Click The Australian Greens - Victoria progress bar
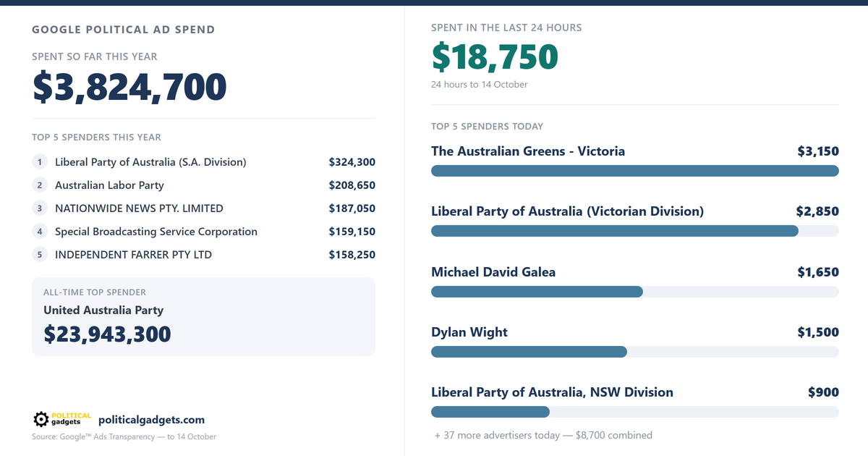Image resolution: width=868 pixels, height=456 pixels. (x=635, y=171)
